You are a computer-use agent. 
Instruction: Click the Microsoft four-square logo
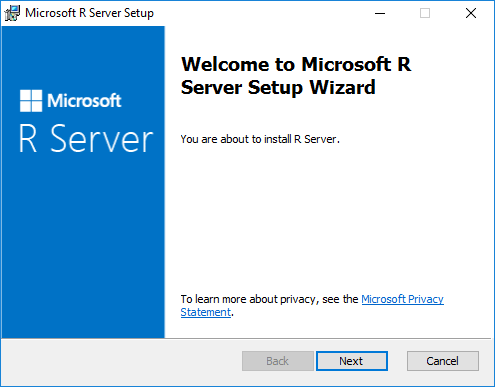click(31, 101)
